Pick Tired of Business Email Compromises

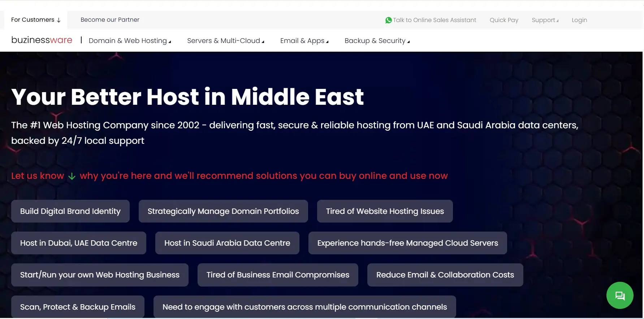(278, 275)
